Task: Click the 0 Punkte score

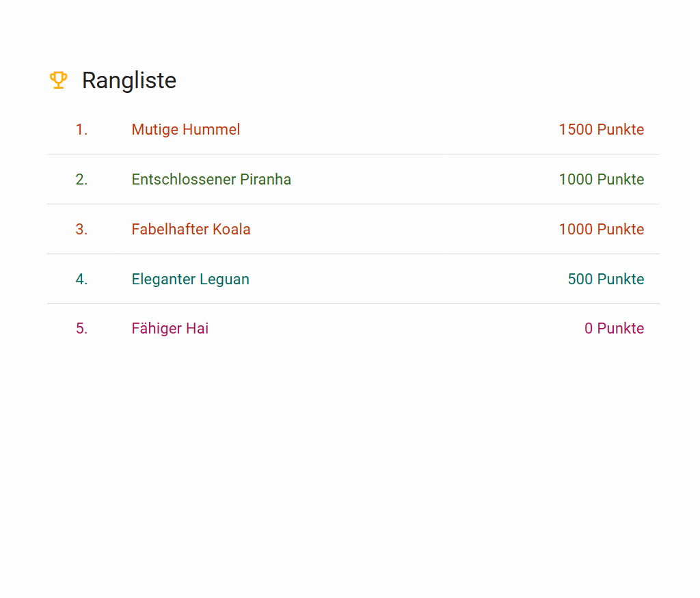Action: coord(614,329)
